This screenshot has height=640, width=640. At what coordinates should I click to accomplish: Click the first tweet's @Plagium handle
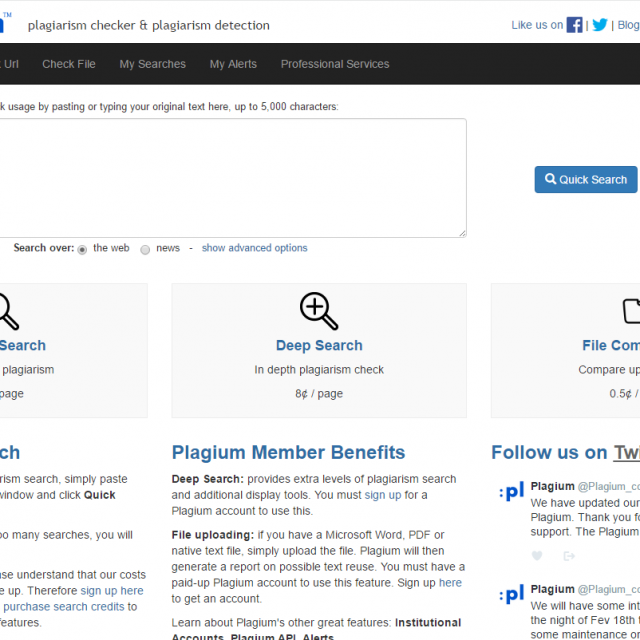[x=609, y=486]
